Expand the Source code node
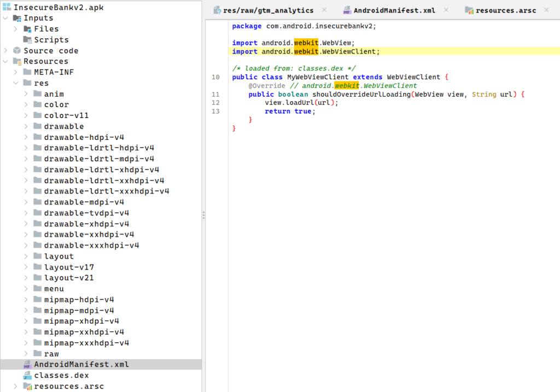The height and width of the screenshot is (392, 560). coord(5,51)
